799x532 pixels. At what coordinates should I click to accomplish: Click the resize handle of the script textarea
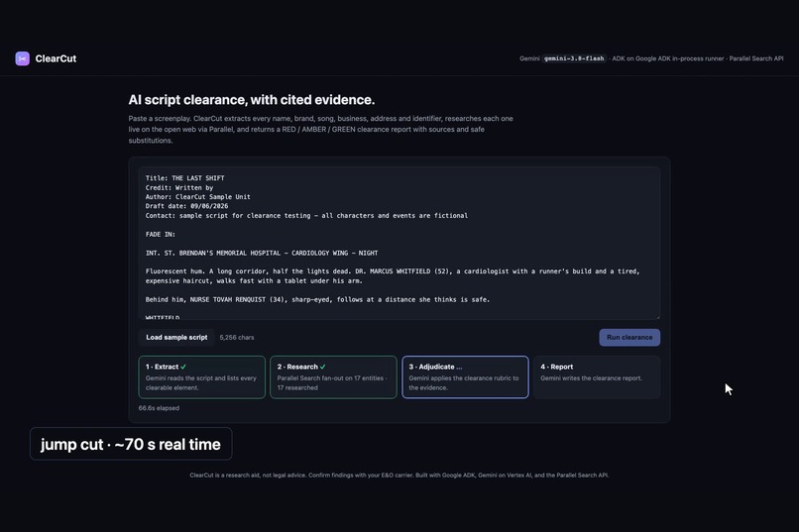657,317
